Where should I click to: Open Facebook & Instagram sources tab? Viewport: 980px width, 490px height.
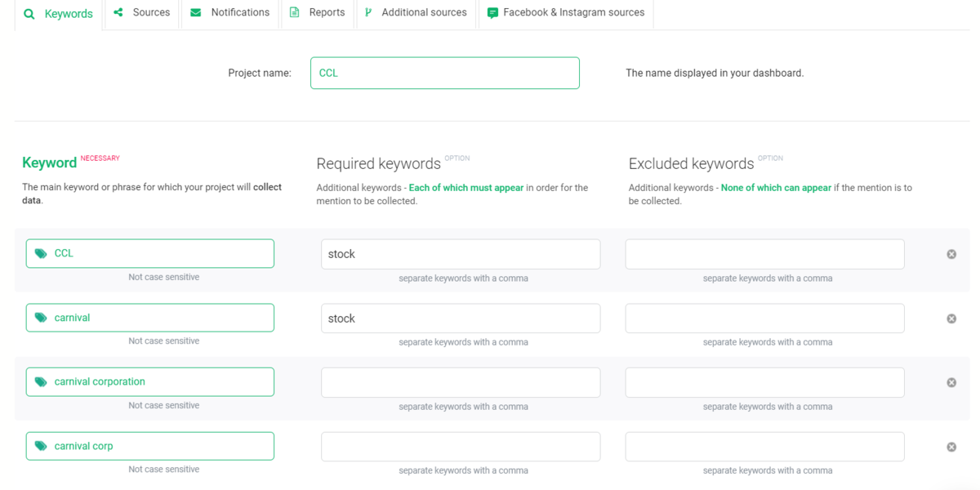tap(566, 13)
